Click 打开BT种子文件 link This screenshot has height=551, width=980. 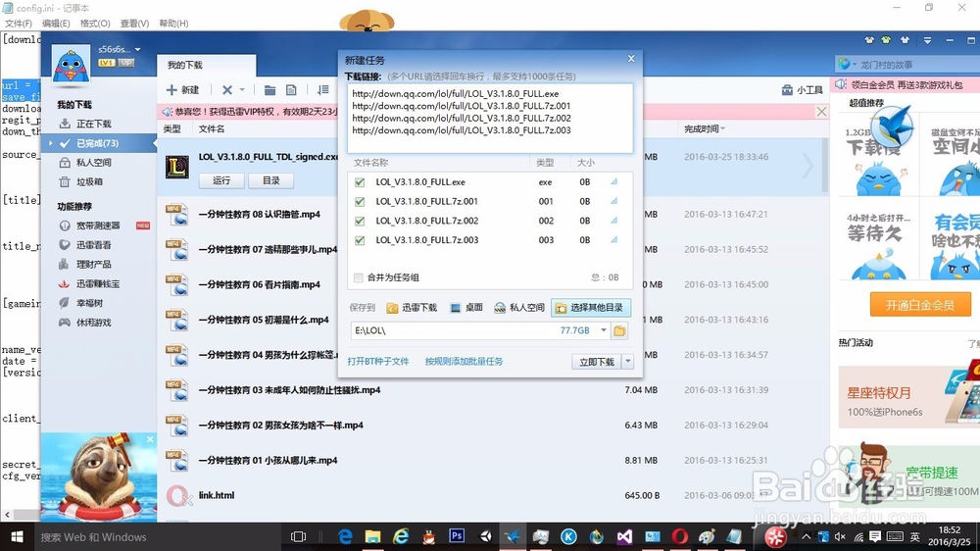tap(378, 362)
